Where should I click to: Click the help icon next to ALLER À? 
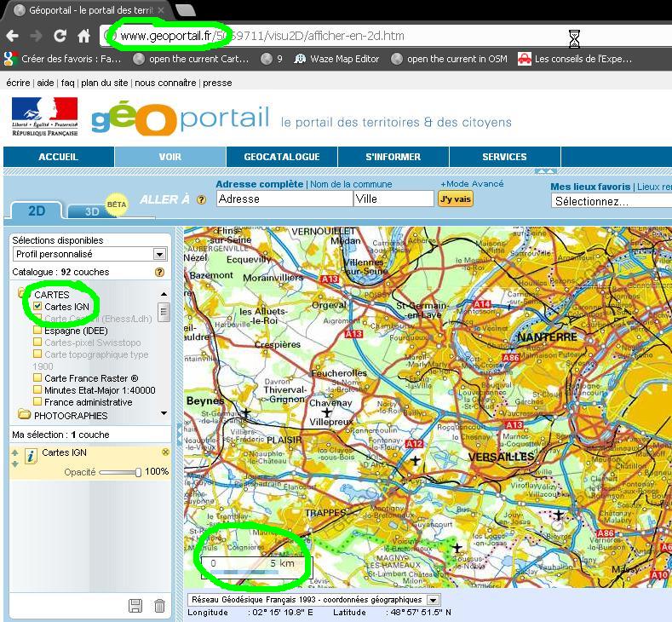click(201, 199)
